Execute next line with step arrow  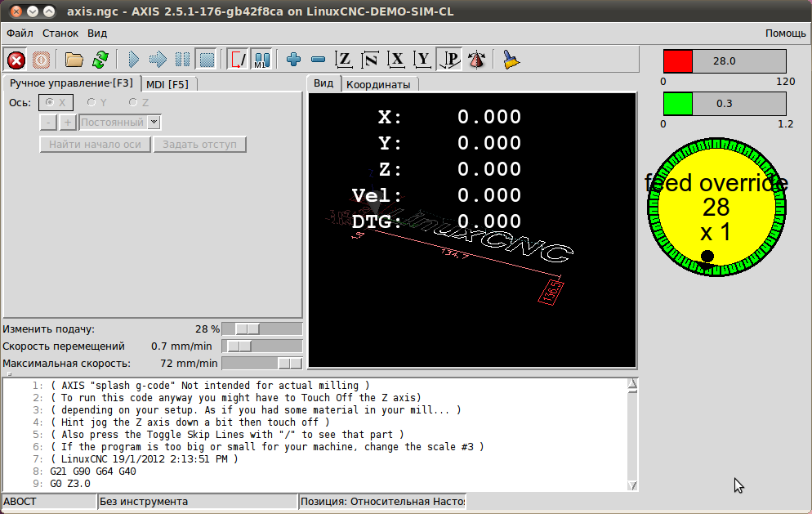click(x=158, y=60)
